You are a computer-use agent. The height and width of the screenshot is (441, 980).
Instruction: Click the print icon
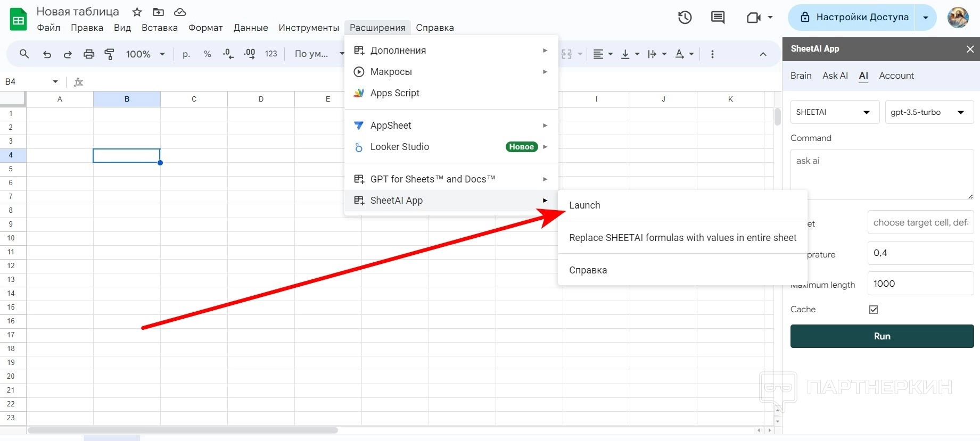(89, 54)
